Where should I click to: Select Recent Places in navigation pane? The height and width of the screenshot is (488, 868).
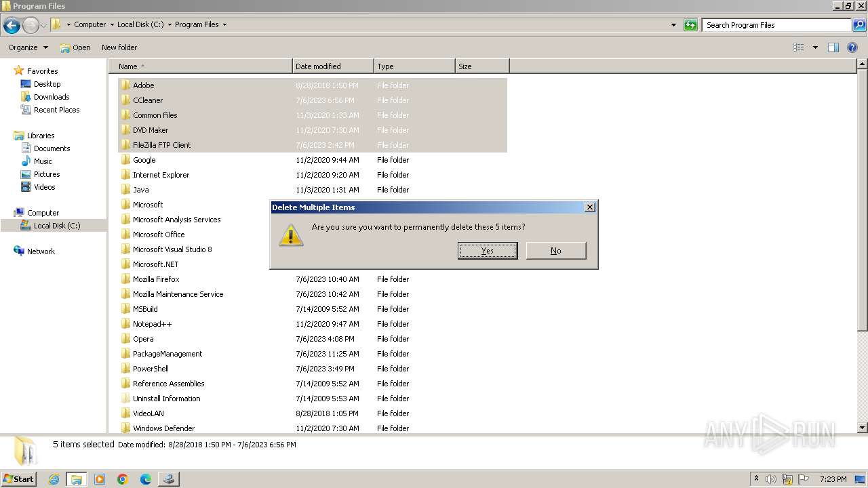[56, 110]
